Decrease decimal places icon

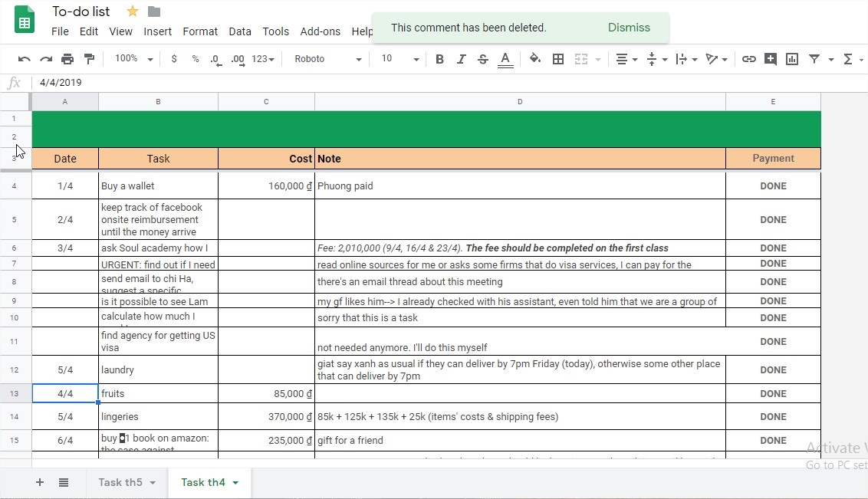point(216,60)
